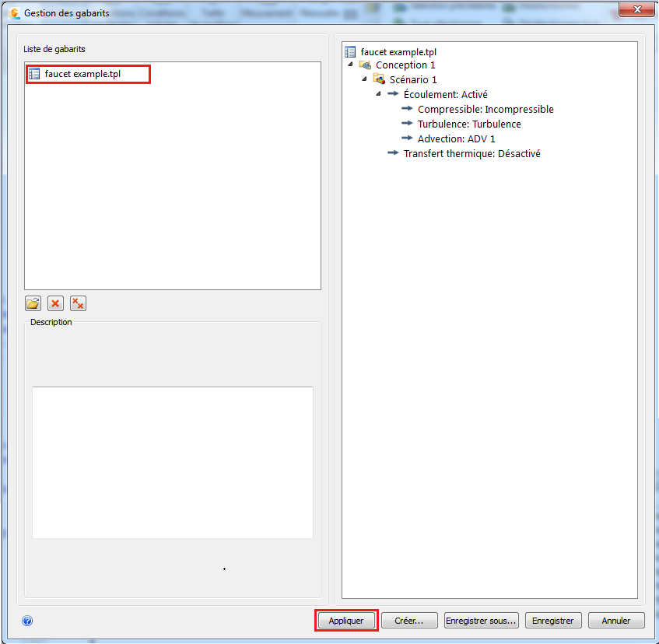The height and width of the screenshot is (644, 659).
Task: Select Transfert thermique: Désactivé tree item
Action: coord(471,153)
